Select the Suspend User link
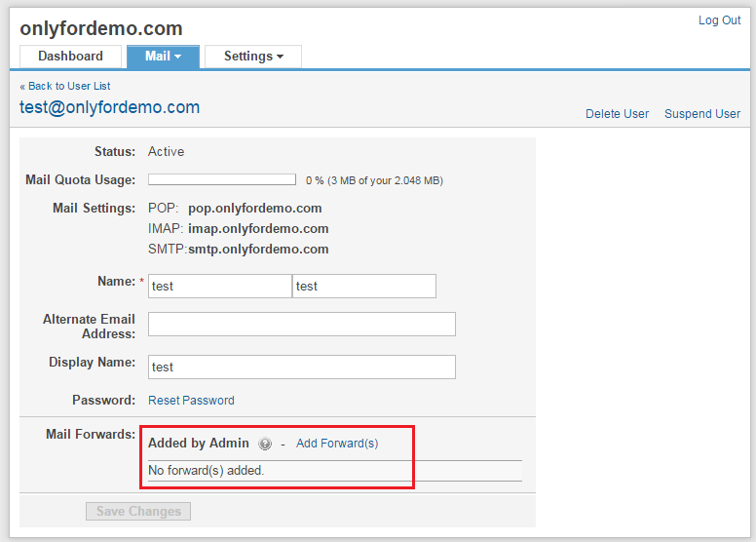Viewport: 756px width, 542px height. pyautogui.click(x=701, y=114)
